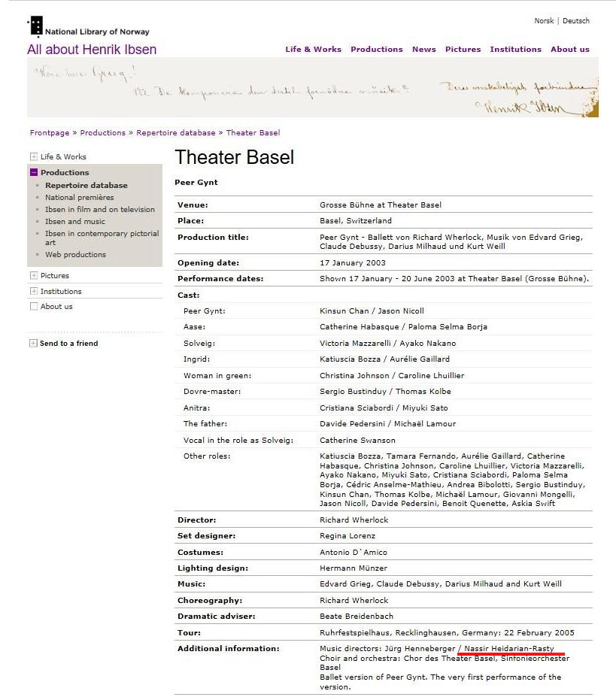This screenshot has height=700, width=616.
Task: Expand the Life & Works sidebar section
Action: tap(34, 157)
